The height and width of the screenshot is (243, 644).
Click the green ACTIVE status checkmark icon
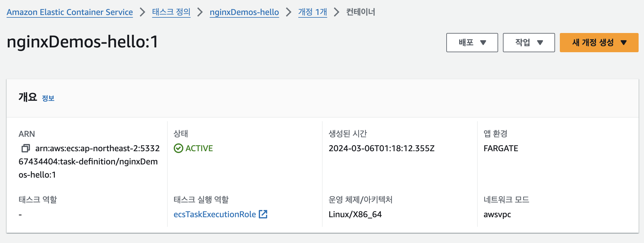click(178, 148)
